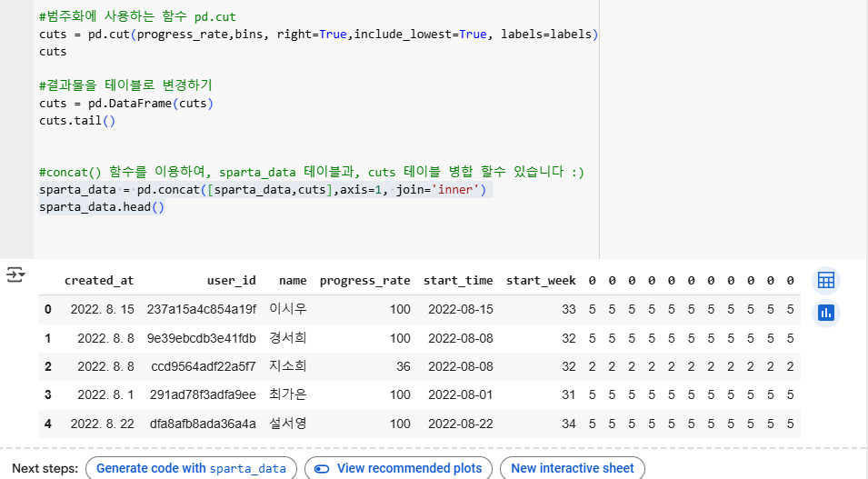
Task: Click start_week value 34
Action: tap(569, 424)
